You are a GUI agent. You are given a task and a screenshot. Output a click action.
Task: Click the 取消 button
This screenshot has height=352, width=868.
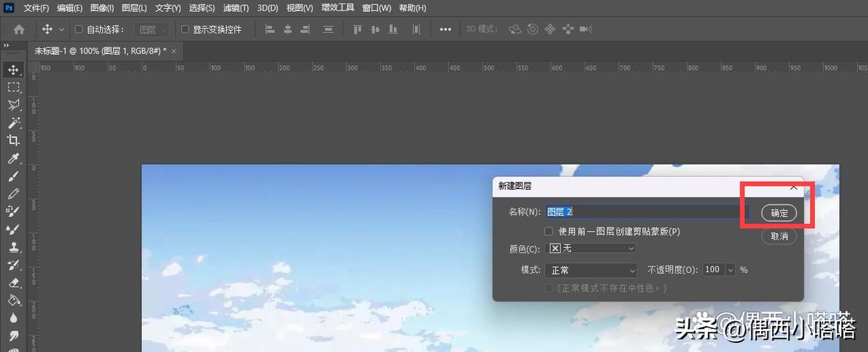[779, 237]
